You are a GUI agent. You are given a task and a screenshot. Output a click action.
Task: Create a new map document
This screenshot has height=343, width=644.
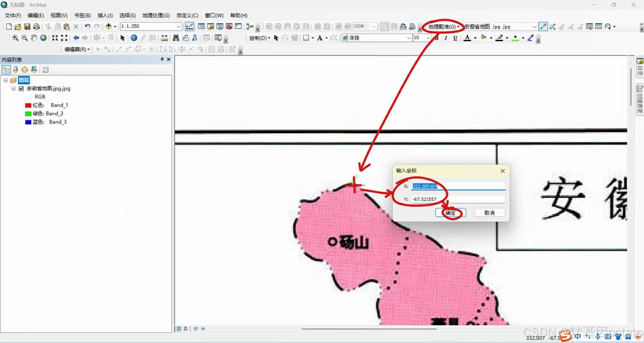click(x=9, y=26)
